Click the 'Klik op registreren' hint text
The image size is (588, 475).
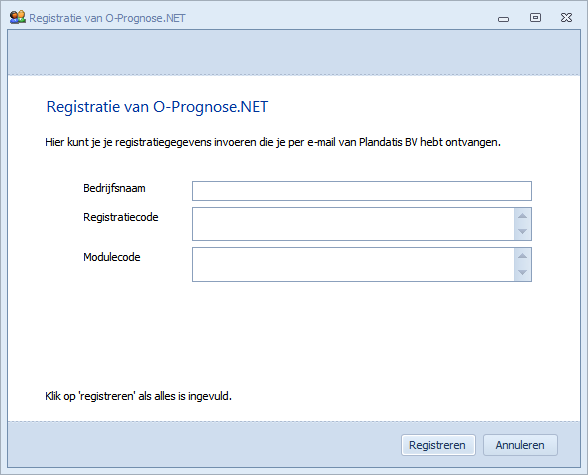pyautogui.click(x=138, y=396)
